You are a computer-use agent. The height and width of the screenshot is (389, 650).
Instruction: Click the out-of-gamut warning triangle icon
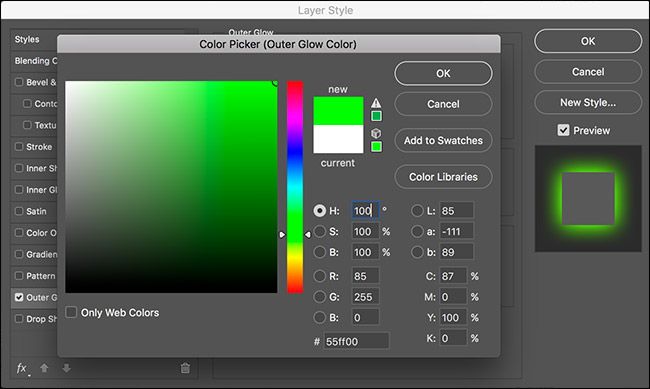point(376,103)
